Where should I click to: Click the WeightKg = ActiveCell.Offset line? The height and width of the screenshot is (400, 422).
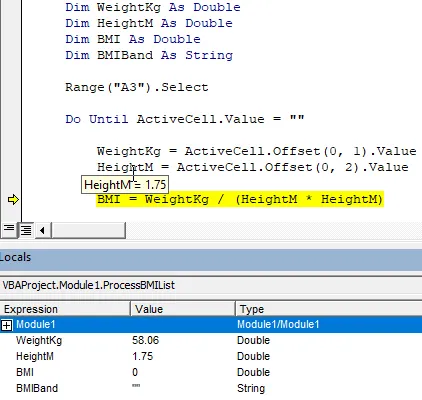[257, 151]
